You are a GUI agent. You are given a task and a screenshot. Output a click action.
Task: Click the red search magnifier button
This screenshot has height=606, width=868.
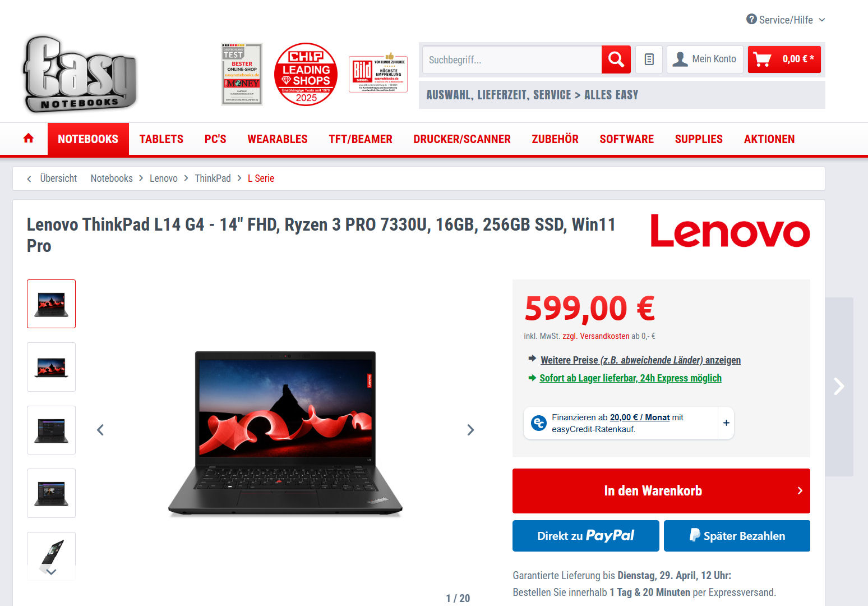pos(616,59)
